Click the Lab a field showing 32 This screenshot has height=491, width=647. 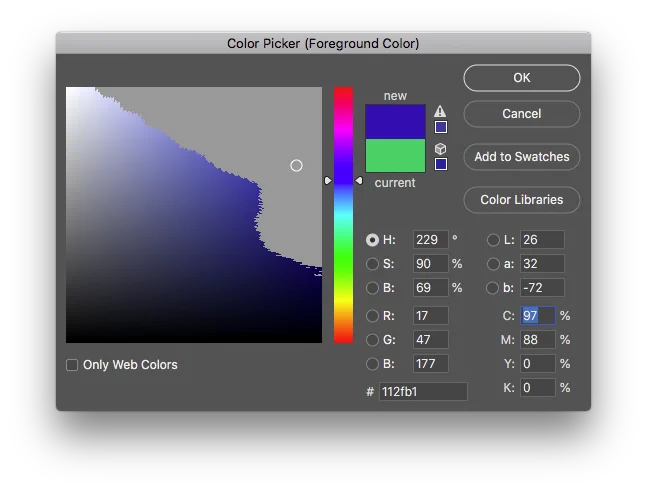pyautogui.click(x=542, y=264)
